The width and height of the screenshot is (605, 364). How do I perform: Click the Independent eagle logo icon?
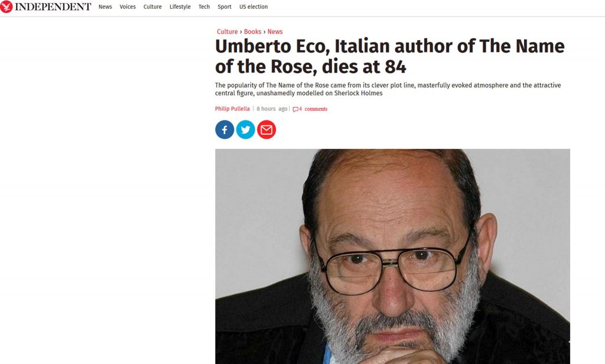[x=6, y=6]
